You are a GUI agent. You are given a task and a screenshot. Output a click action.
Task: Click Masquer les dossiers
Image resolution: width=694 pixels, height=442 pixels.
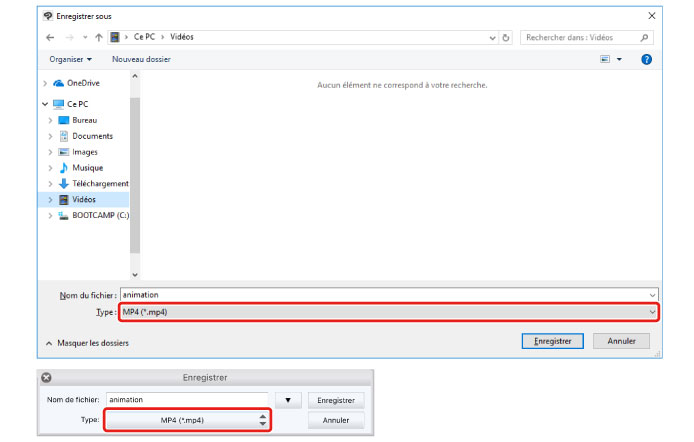pos(87,343)
